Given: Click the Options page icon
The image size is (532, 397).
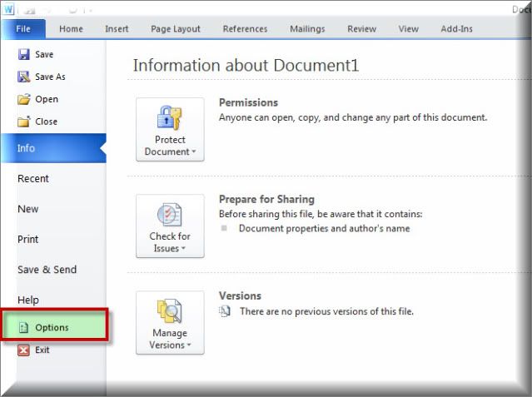Looking at the screenshot, I should (x=23, y=327).
